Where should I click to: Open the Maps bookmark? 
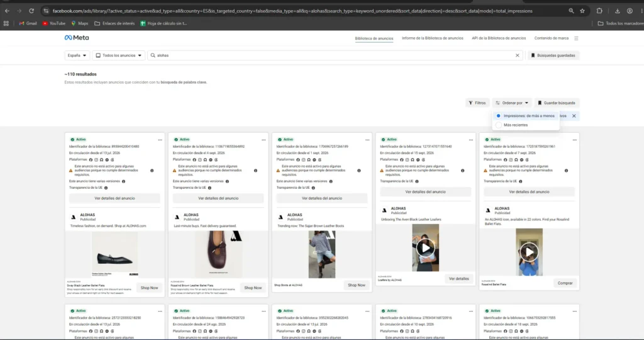tap(80, 23)
